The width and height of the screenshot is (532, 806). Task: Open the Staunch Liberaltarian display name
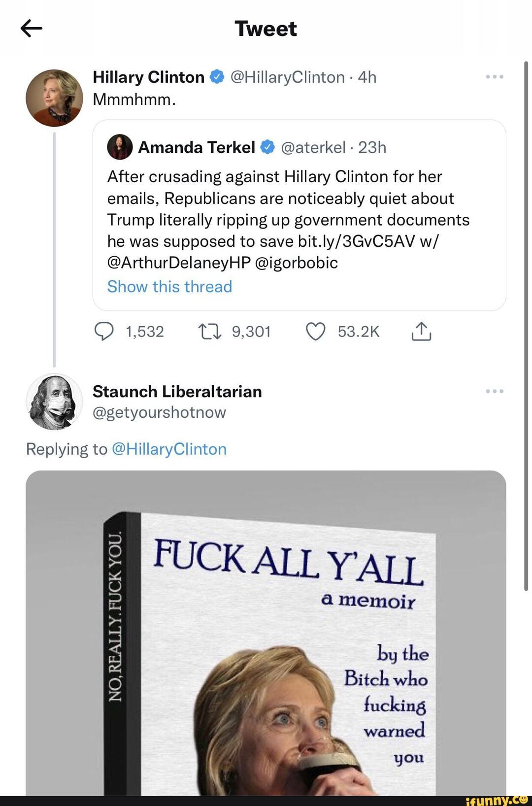[177, 392]
